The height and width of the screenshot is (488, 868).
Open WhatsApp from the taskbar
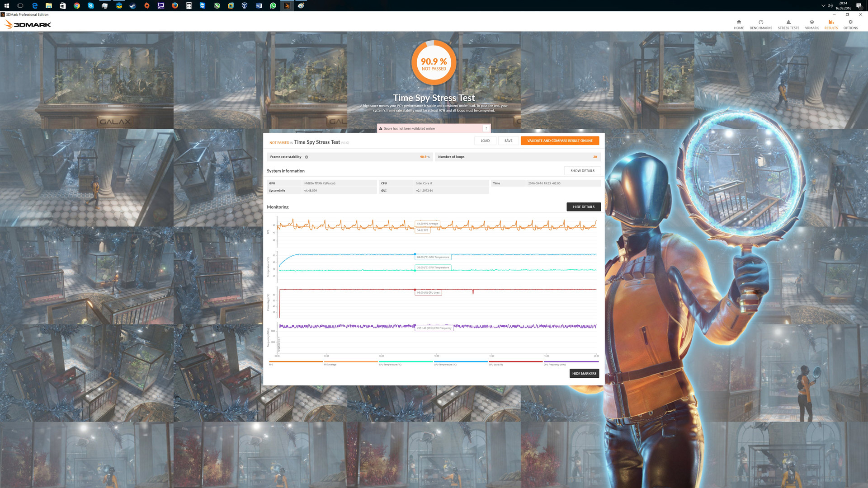click(273, 5)
